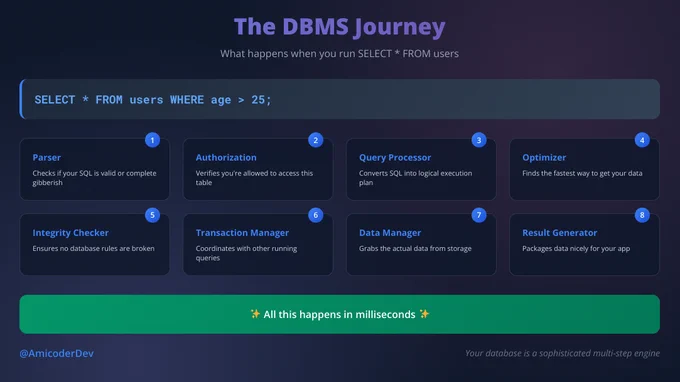The width and height of the screenshot is (680, 382).
Task: Click the Authorization card title
Action: click(x=226, y=157)
